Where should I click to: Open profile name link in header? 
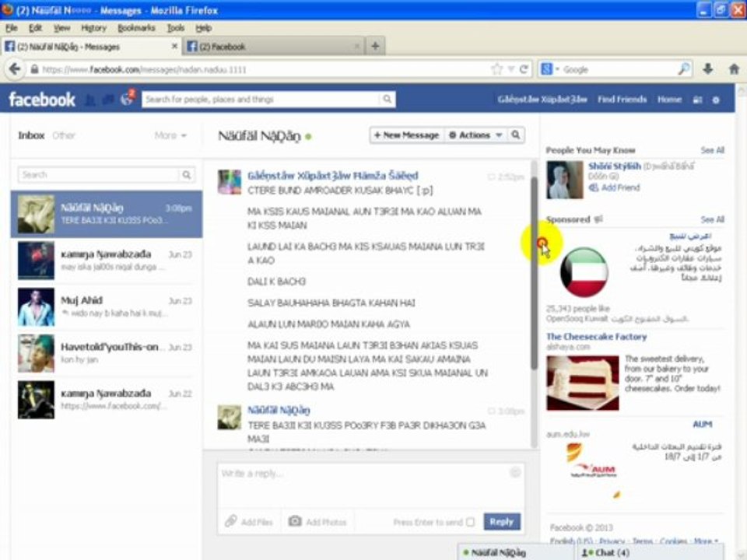pos(542,100)
